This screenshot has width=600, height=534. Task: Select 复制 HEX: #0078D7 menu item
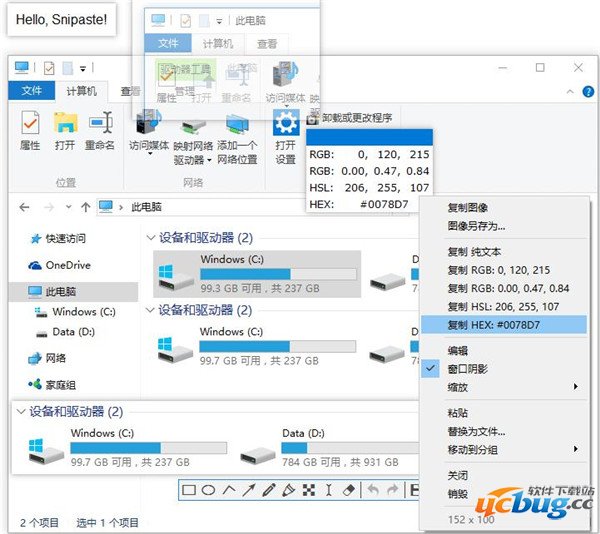[x=504, y=325]
